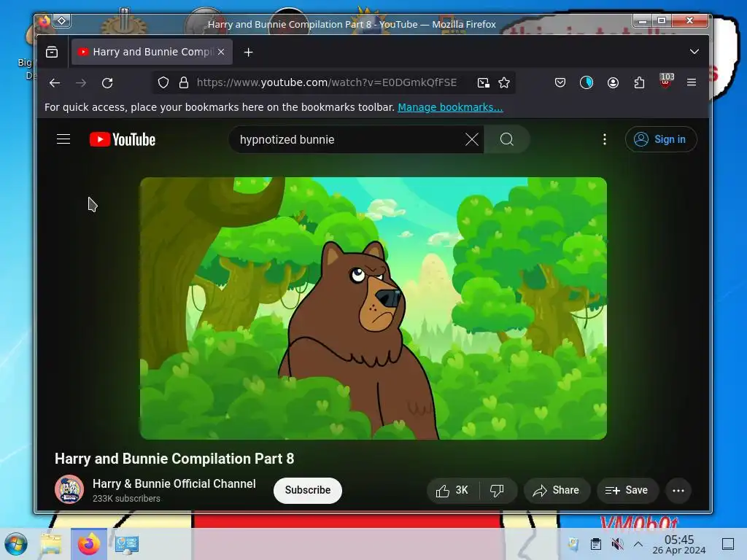Open the clock showing 05:45
Image resolution: width=747 pixels, height=560 pixels.
[679, 544]
